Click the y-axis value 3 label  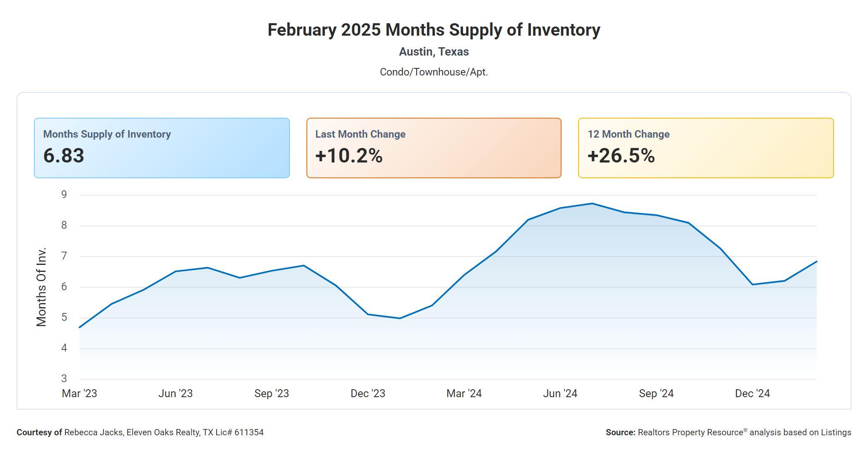coord(64,378)
